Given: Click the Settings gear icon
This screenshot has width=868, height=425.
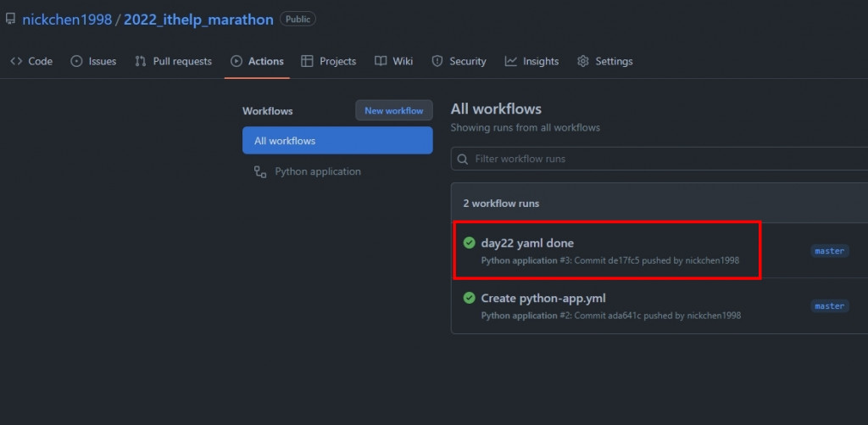Looking at the screenshot, I should pyautogui.click(x=583, y=62).
